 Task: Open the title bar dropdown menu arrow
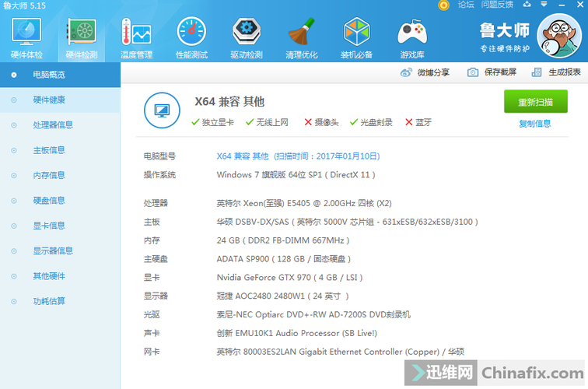point(544,5)
